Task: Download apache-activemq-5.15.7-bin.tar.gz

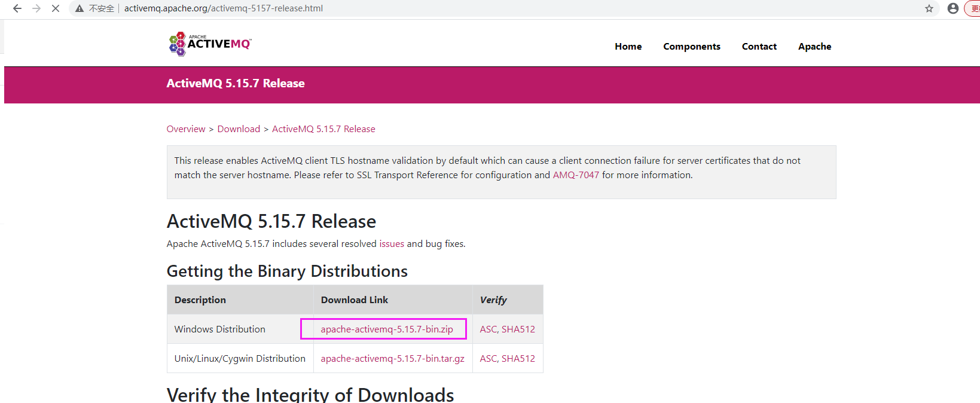Action: [392, 359]
